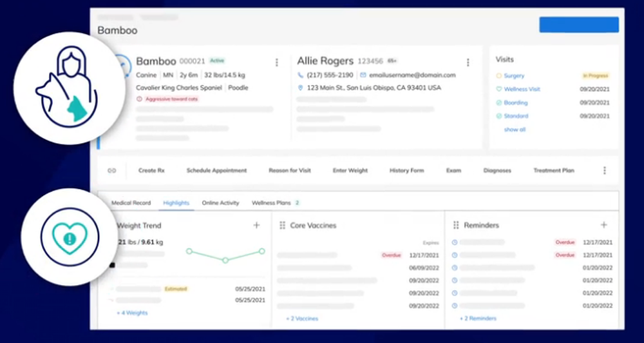Click the blue button at top right
The width and height of the screenshot is (644, 343).
coord(579,24)
